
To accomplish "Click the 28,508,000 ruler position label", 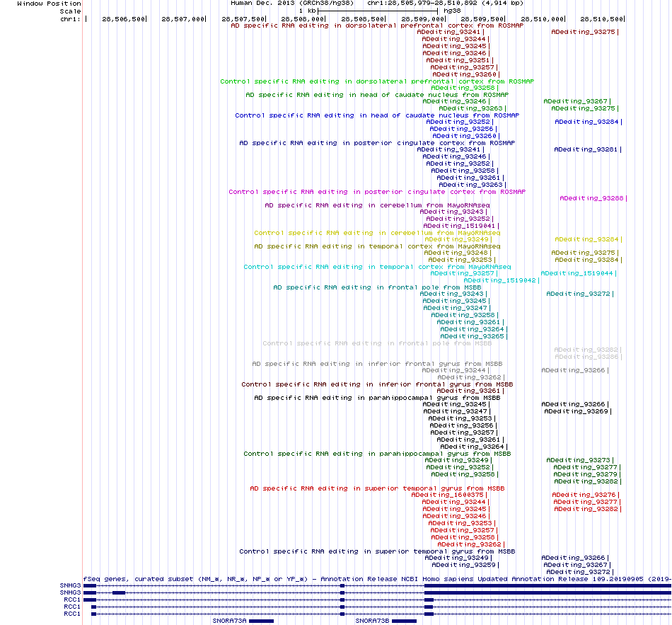I will 302,19.
